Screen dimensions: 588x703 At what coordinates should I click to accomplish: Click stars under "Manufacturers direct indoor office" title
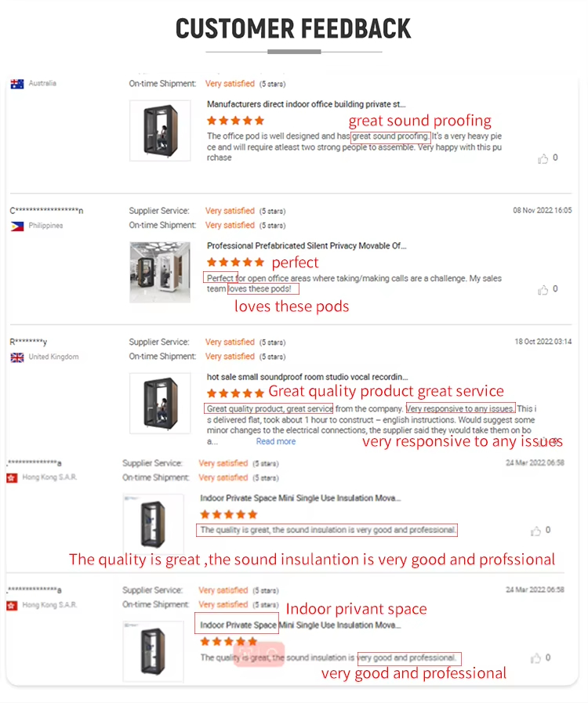pos(235,121)
